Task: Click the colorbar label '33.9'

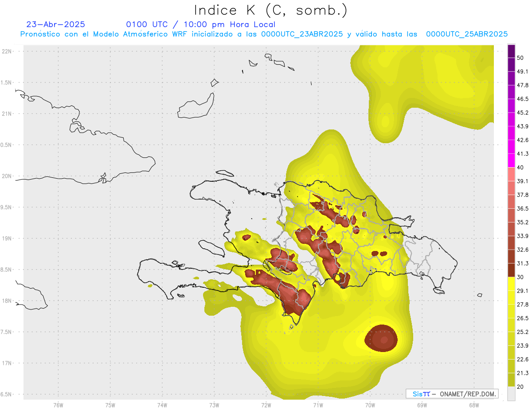Action: click(x=523, y=236)
